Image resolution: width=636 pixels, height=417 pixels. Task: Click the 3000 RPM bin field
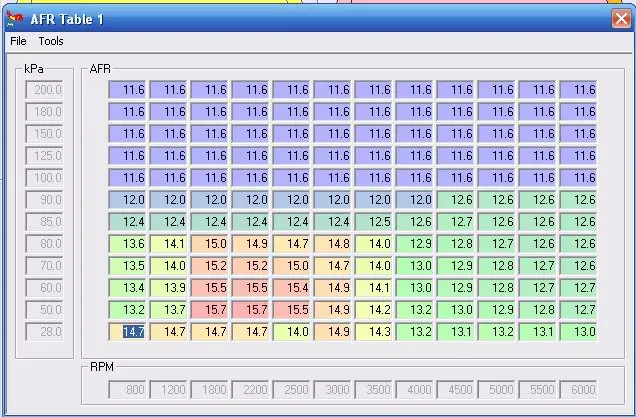click(x=333, y=389)
